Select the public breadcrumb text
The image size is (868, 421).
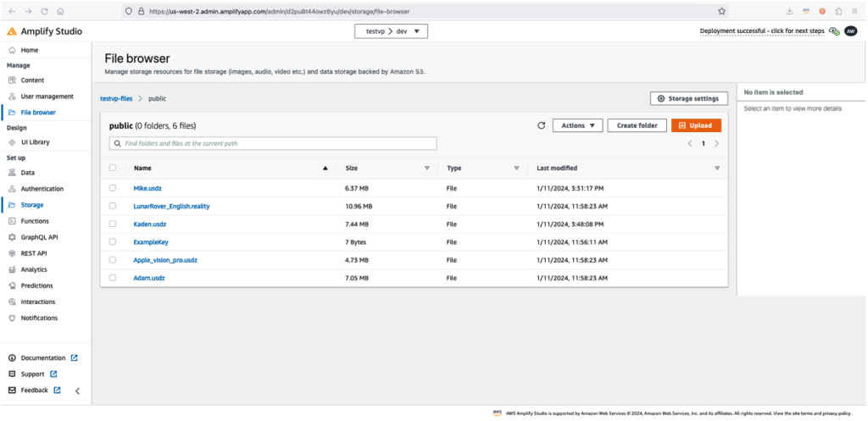tap(157, 98)
